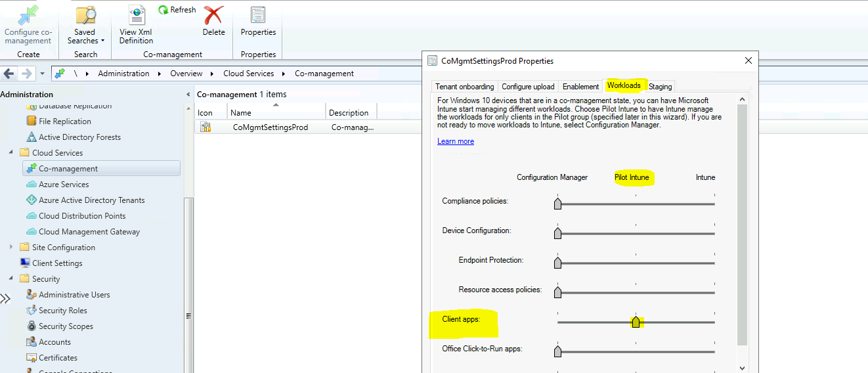Click the properties dialog title icon
Viewport: 868px width, 373px height.
pyautogui.click(x=432, y=61)
